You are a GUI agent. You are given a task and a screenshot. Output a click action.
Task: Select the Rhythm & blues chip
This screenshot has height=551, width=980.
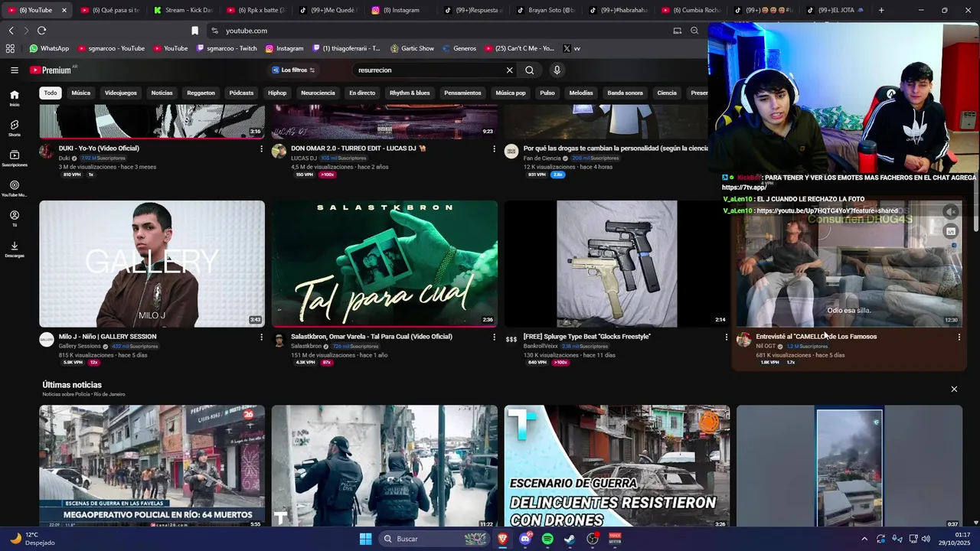point(410,93)
